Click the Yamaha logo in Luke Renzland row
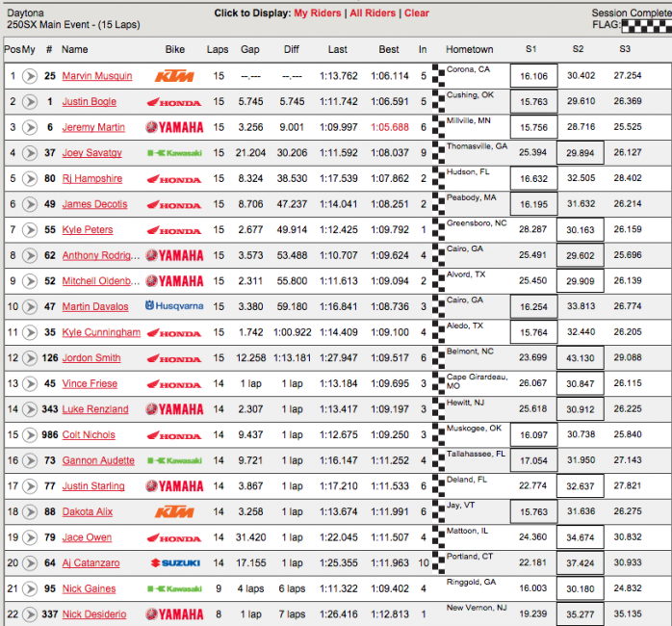 click(174, 409)
